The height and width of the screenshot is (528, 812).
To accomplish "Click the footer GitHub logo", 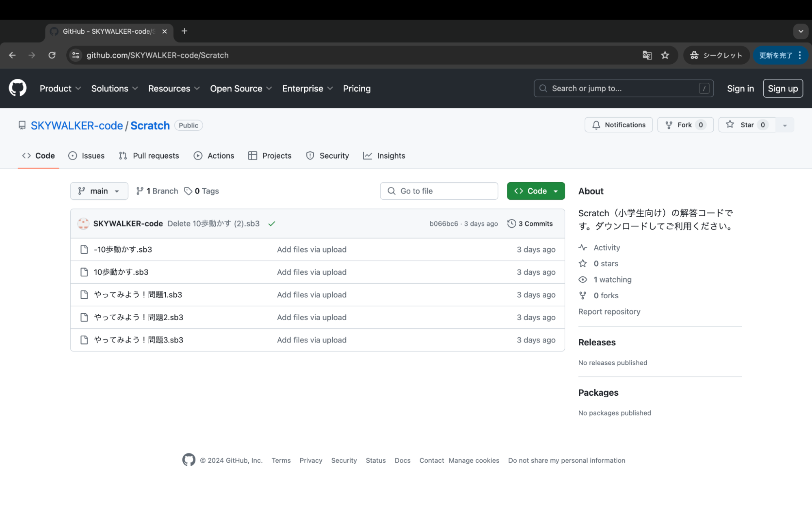I will pos(189,460).
